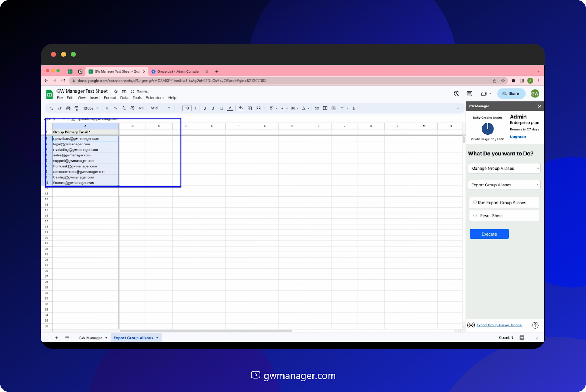
Task: Insert a comment from the toolbar
Action: 325,108
